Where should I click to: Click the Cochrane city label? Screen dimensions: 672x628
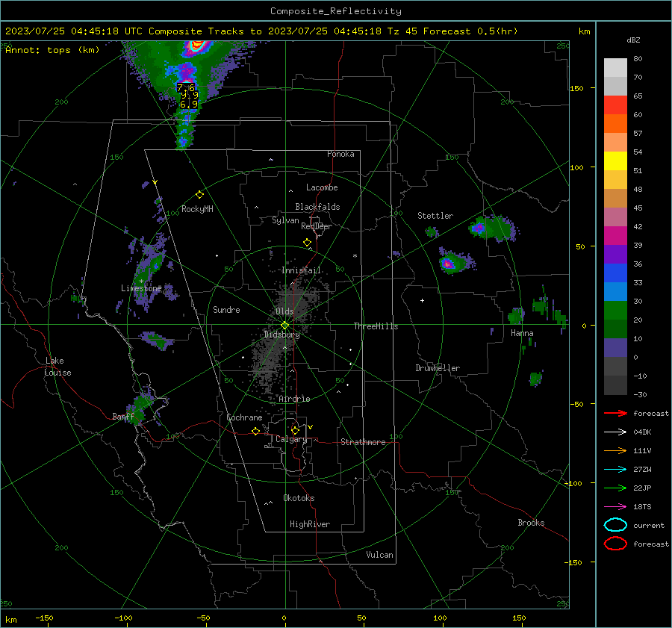coord(244,417)
